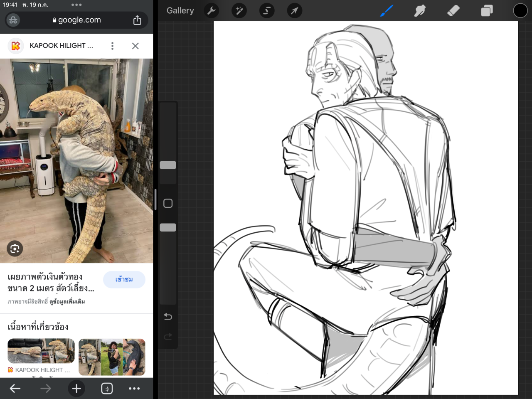Go forward in browser
Screen dimensions: 532x399
click(46, 389)
